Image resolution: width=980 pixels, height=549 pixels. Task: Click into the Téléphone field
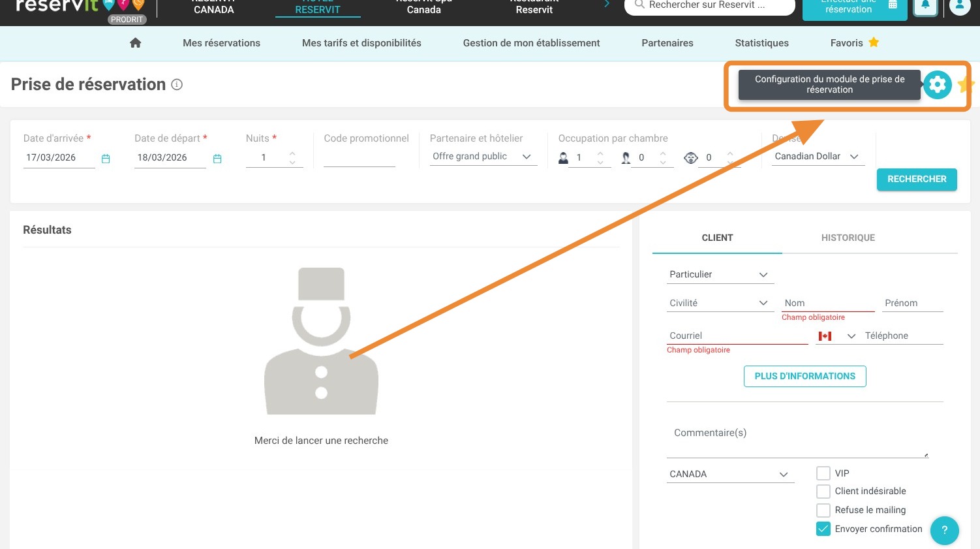[x=903, y=336]
